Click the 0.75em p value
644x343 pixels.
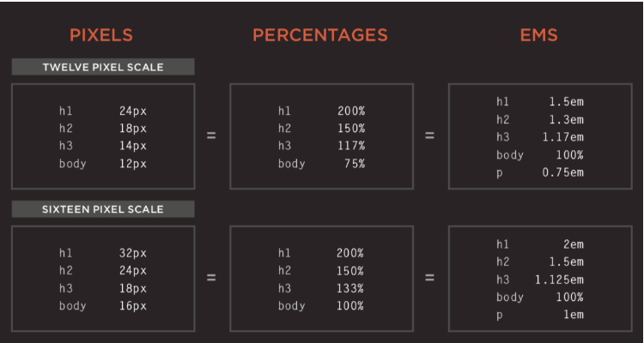(562, 172)
